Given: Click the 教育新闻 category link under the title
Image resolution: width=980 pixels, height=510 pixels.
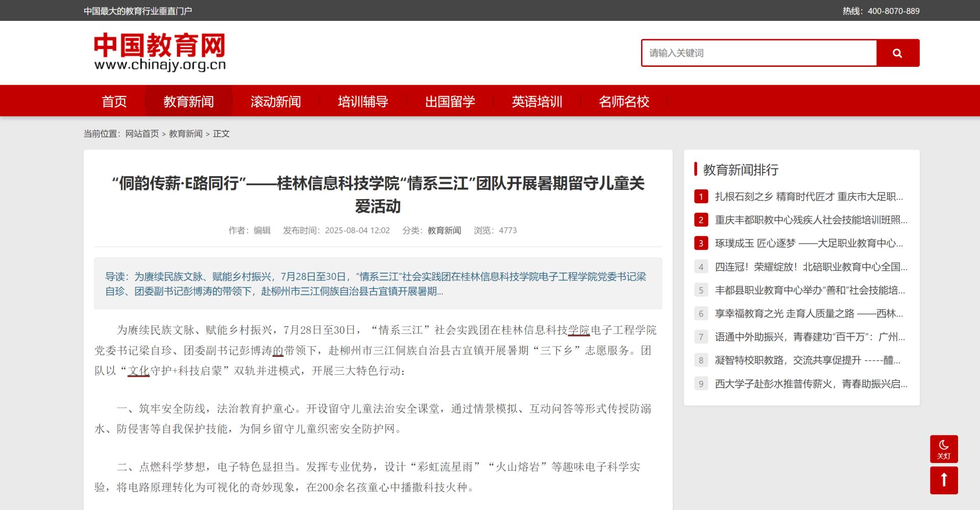Looking at the screenshot, I should coord(444,231).
